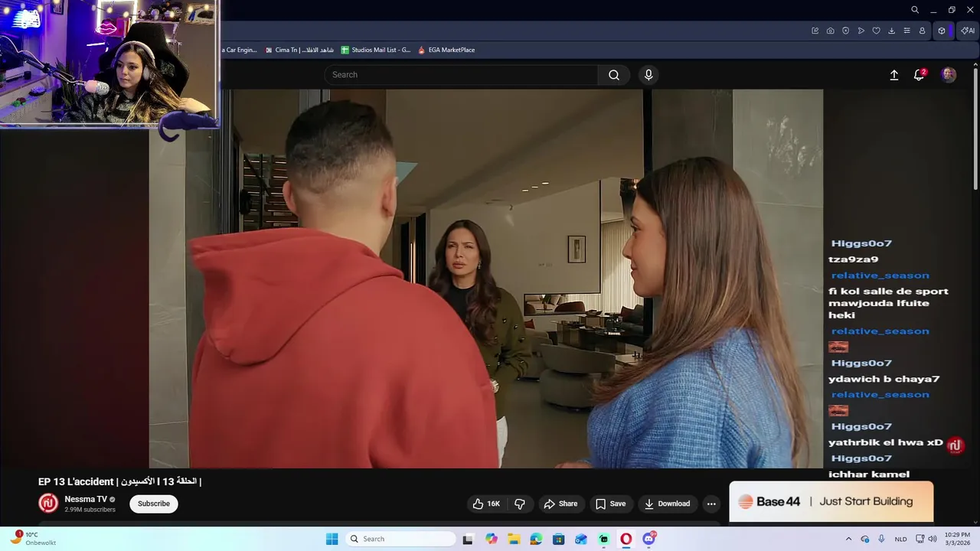Screen dimensions: 980x551
Task: Open volume control in system tray
Action: tap(933, 539)
